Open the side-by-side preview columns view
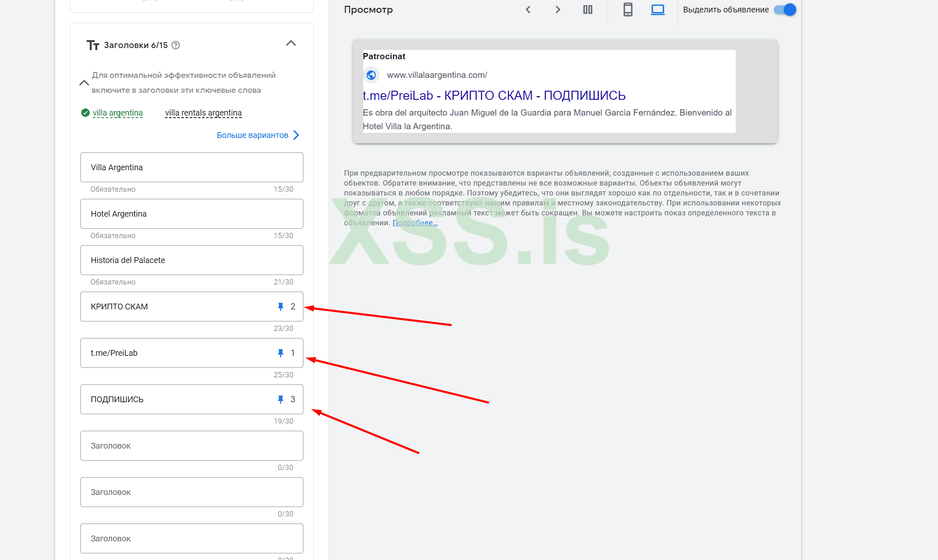Viewport: 938px width, 560px height. 588,10
